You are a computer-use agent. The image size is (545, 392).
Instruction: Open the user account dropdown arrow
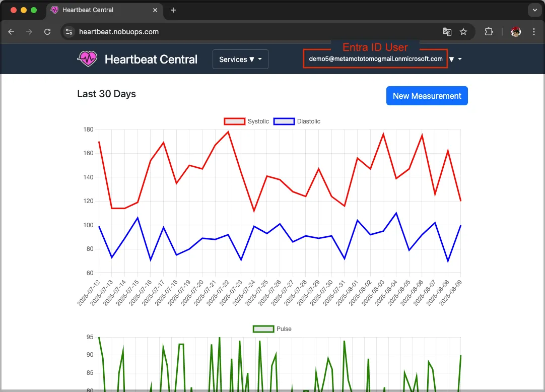pos(455,59)
